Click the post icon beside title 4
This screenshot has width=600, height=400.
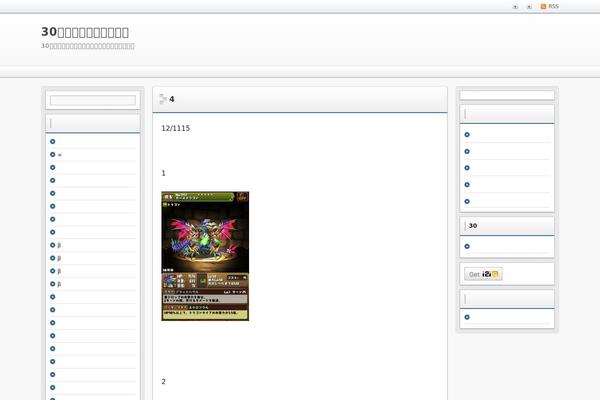(163, 99)
